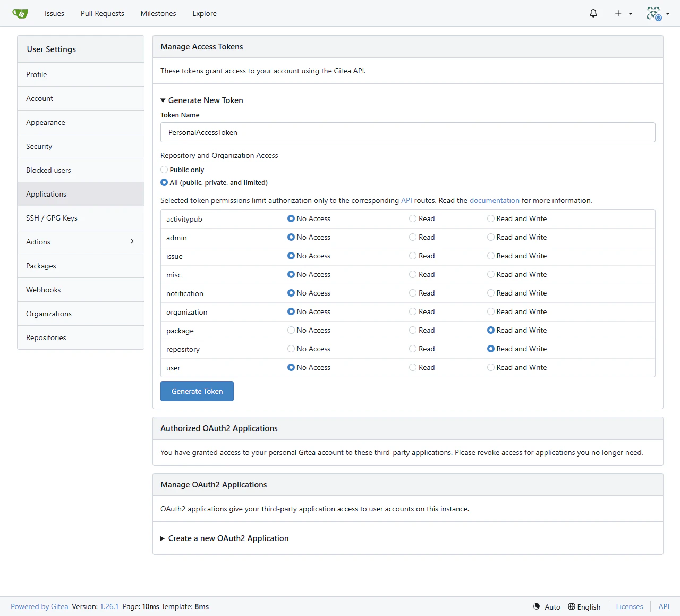Screen dimensions: 680x616
Task: Expand the Actions submenu chevron
Action: (132, 241)
